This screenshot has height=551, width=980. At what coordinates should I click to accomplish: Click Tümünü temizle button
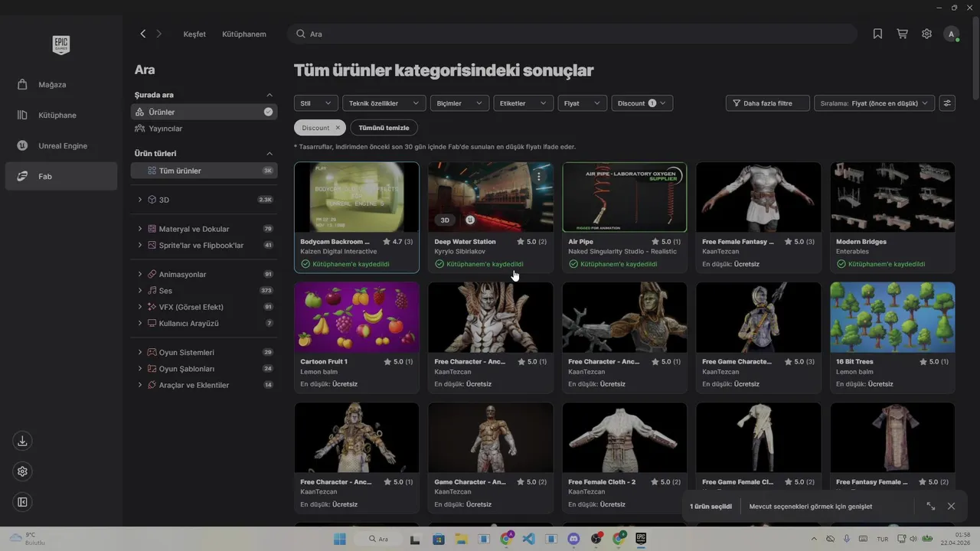(x=384, y=128)
